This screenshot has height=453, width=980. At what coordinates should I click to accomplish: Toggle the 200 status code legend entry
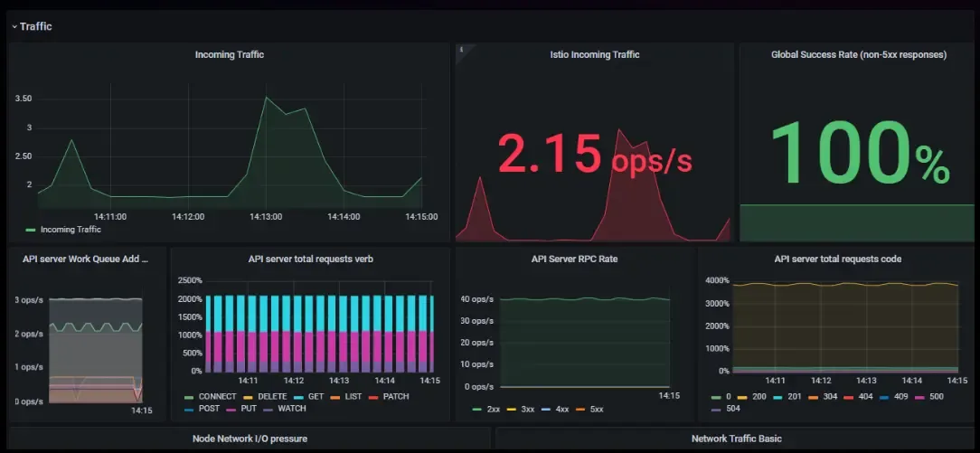[752, 397]
